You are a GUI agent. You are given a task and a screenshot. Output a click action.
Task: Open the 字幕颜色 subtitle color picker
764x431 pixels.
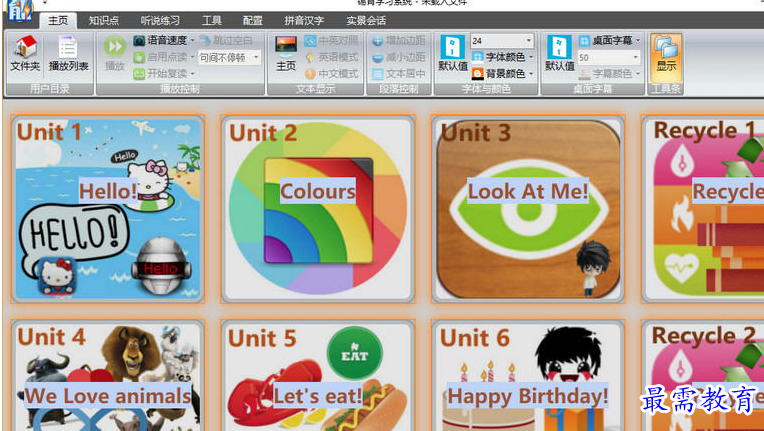click(x=610, y=74)
